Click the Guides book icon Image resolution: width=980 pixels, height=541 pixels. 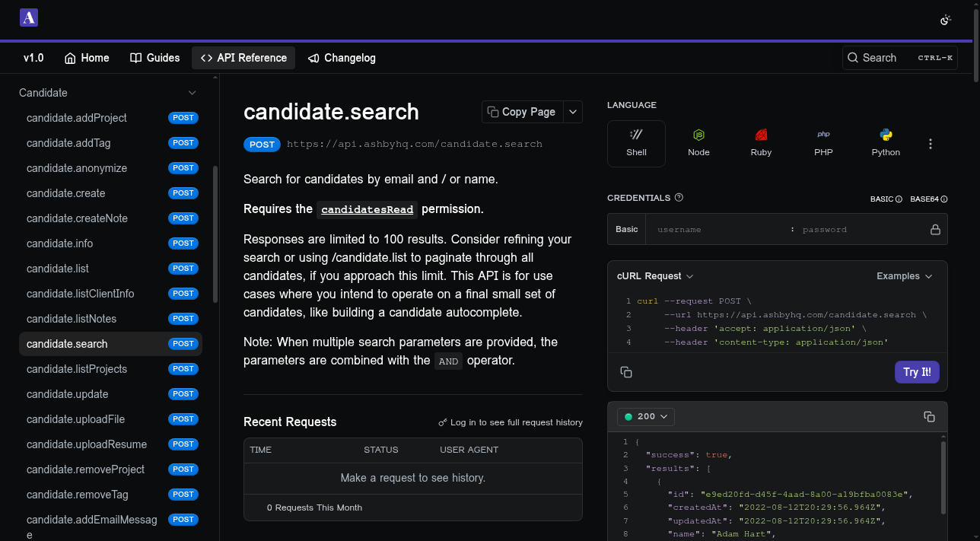135,58
